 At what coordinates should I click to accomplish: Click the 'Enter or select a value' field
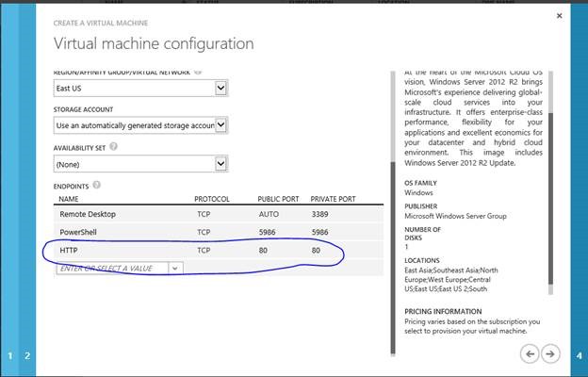click(x=111, y=269)
